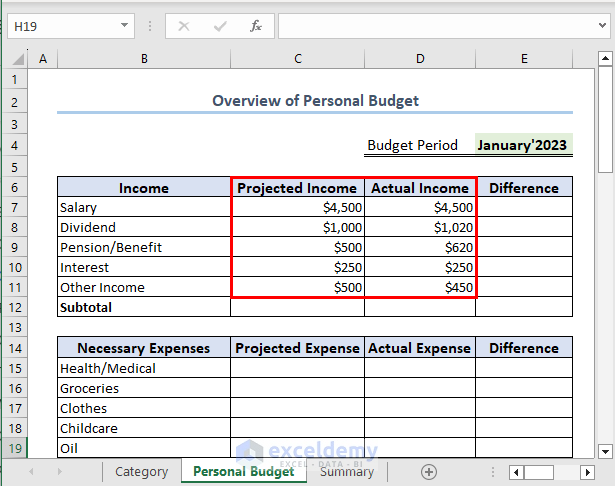The height and width of the screenshot is (486, 615).
Task: Select Interest projected income $250
Action: click(298, 267)
